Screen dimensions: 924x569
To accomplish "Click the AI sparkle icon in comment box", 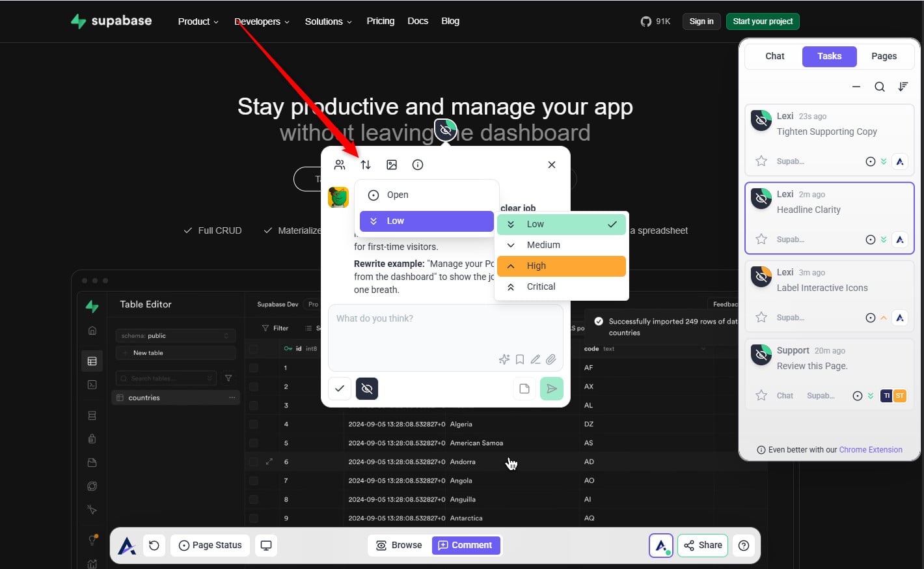I will 504,359.
